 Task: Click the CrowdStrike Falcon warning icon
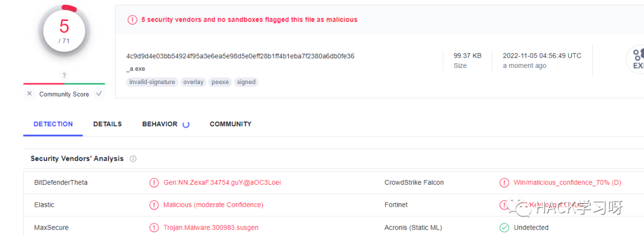point(504,182)
